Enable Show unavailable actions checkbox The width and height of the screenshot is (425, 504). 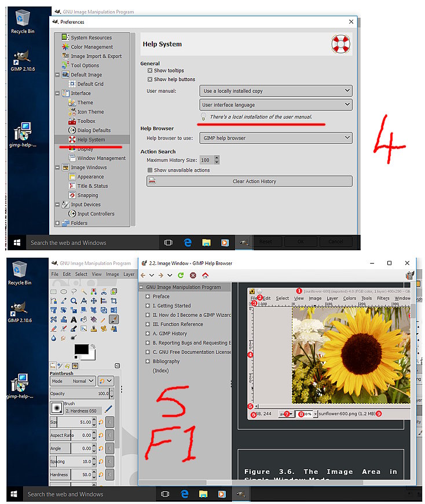(150, 170)
